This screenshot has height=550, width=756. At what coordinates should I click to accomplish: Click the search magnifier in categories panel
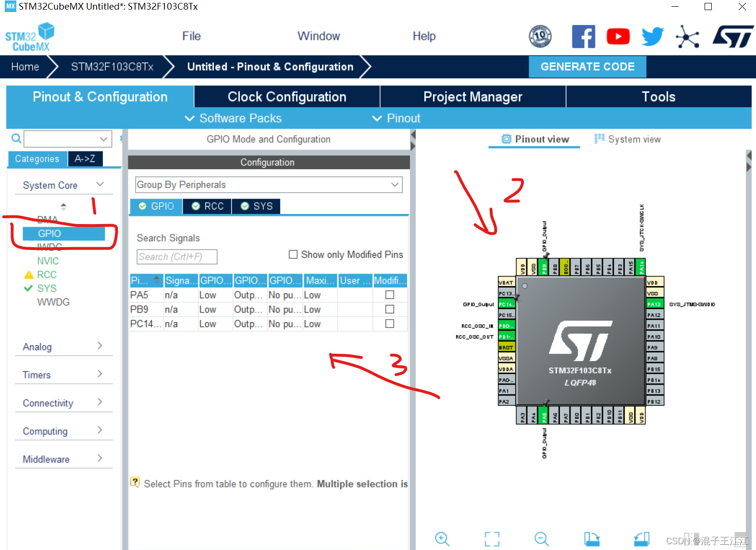tap(16, 138)
